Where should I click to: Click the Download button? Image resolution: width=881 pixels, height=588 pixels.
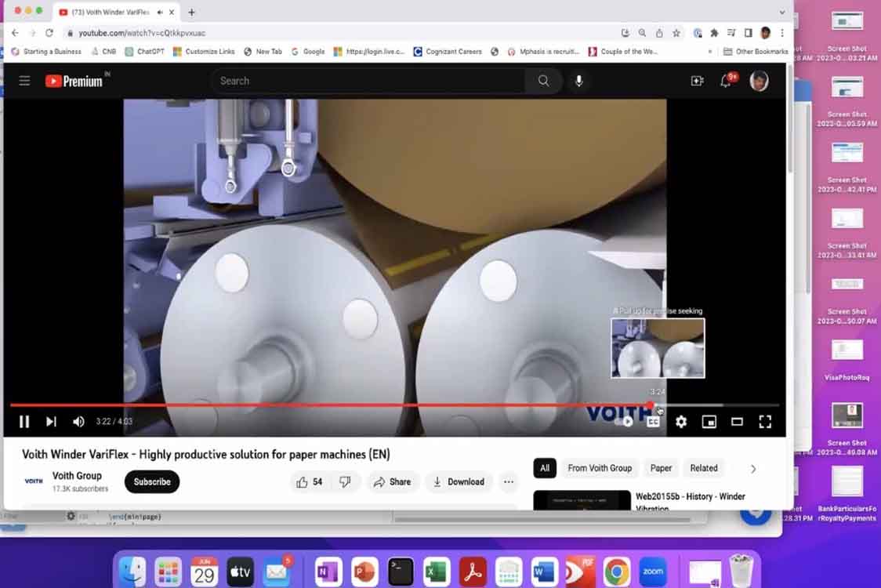[x=459, y=482]
